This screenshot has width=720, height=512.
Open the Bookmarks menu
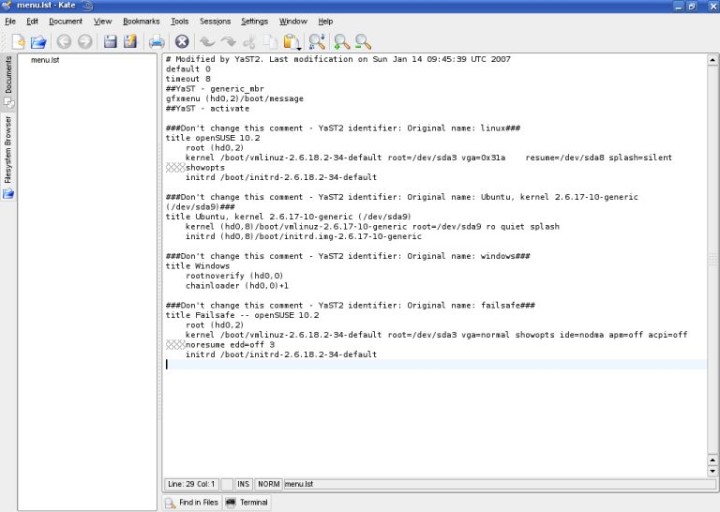[x=141, y=21]
